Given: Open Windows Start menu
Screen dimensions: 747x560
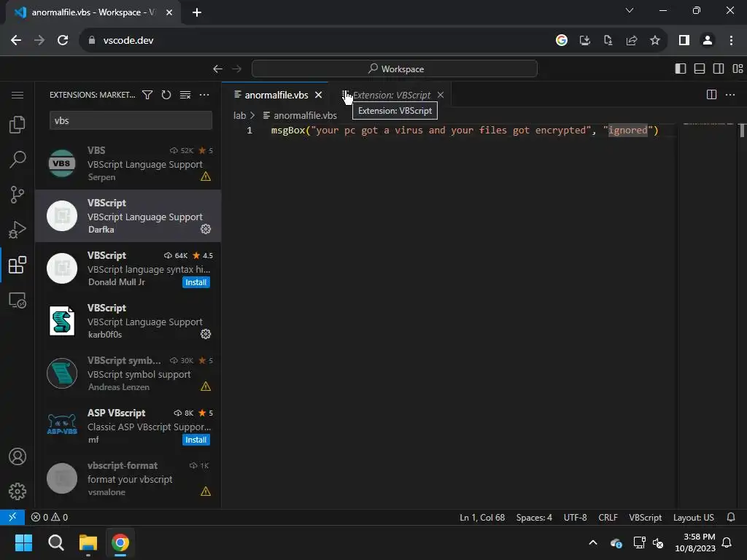Looking at the screenshot, I should (x=23, y=542).
